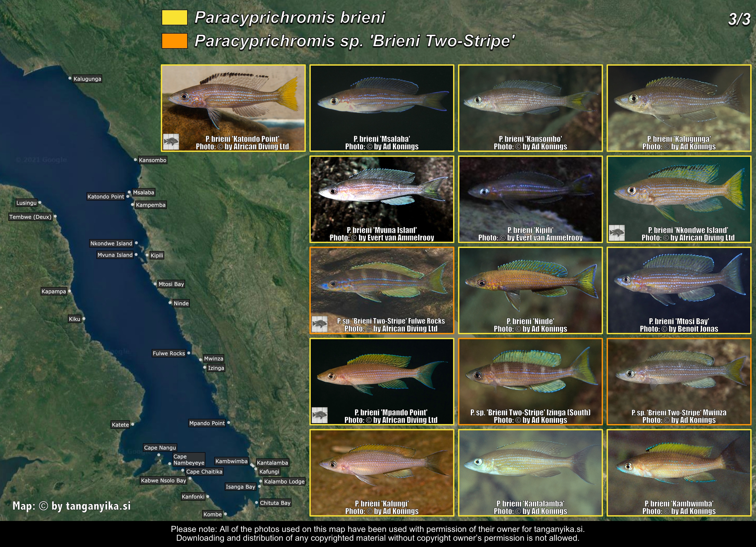The width and height of the screenshot is (756, 547).
Task: Click the Fulwe Rocks location dot on map
Action: (x=189, y=353)
